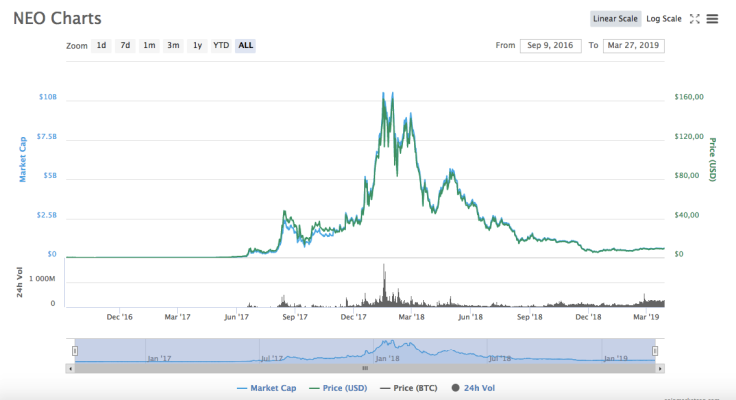Switch chart to Log Scale
Image resolution: width=736 pixels, height=400 pixels.
click(x=664, y=19)
